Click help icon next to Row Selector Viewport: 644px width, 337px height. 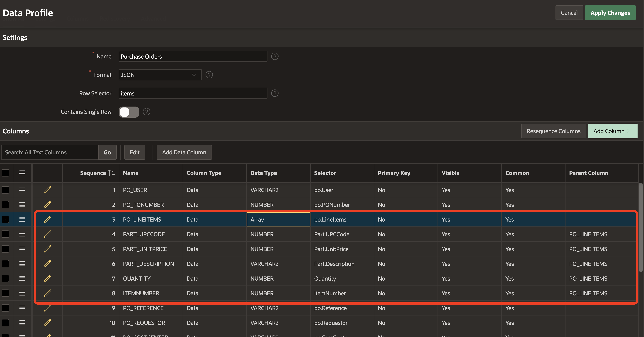tap(275, 93)
